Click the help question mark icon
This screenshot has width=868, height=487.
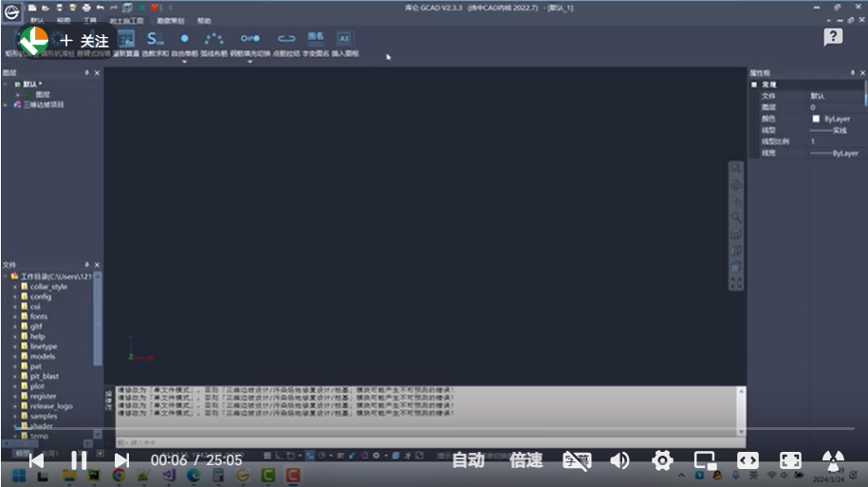pos(833,37)
